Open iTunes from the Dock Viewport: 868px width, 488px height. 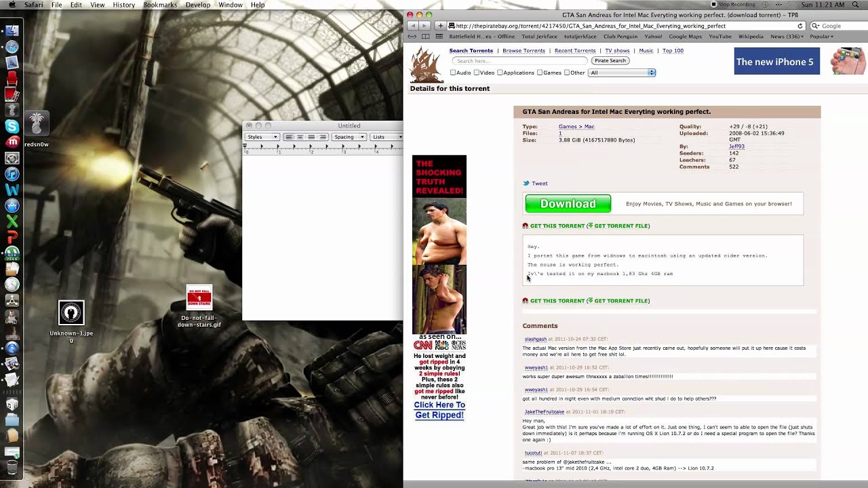pos(12,174)
